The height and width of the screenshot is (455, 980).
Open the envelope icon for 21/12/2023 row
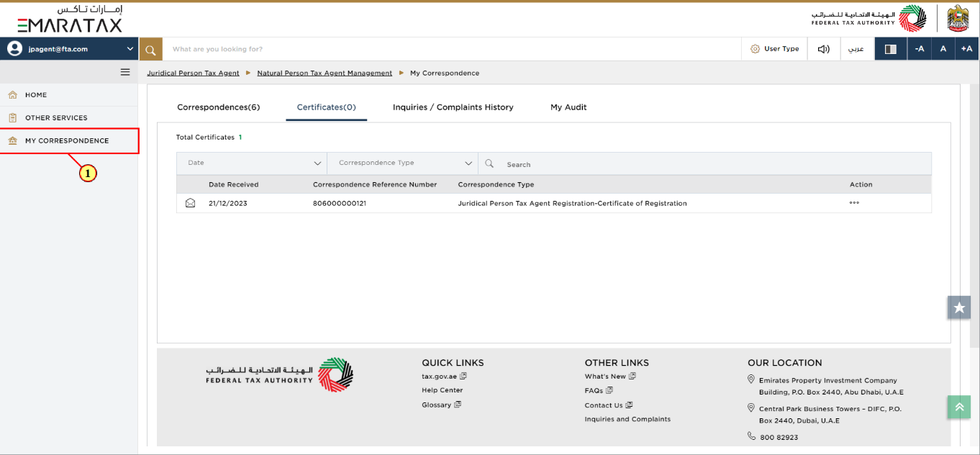click(x=190, y=203)
